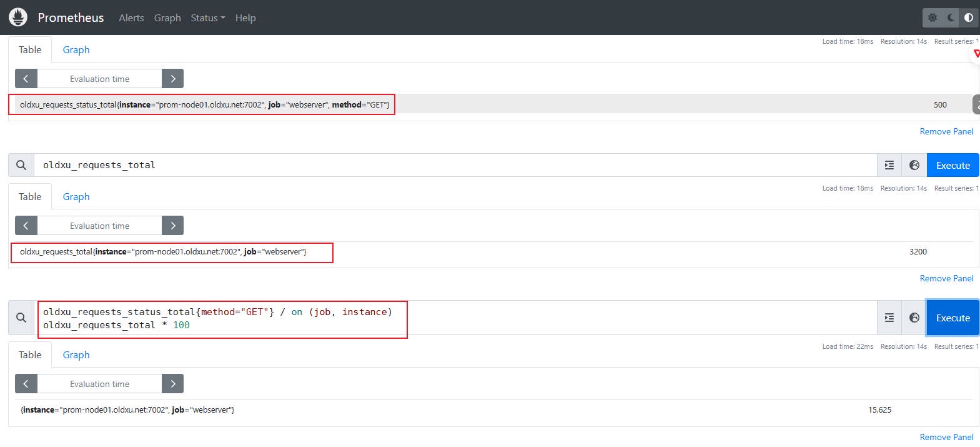Format the oldxu_requests_total expression
980x447 pixels.
click(889, 165)
